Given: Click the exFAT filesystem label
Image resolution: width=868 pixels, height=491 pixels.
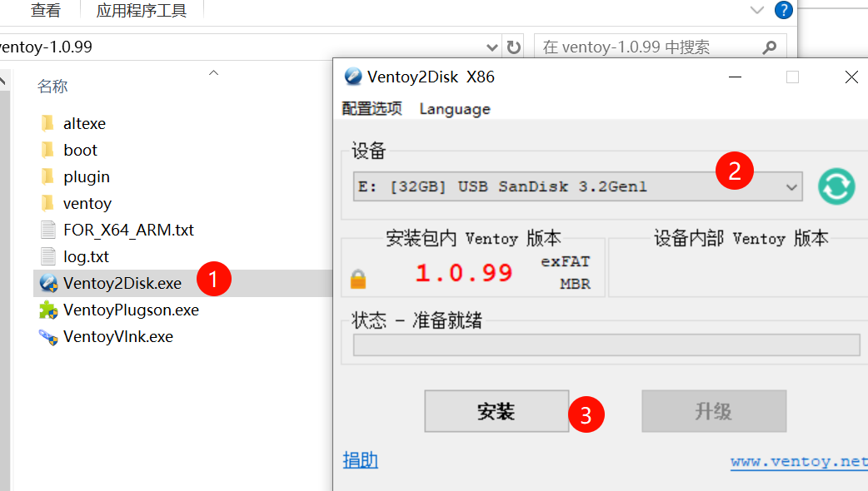Looking at the screenshot, I should pyautogui.click(x=565, y=261).
